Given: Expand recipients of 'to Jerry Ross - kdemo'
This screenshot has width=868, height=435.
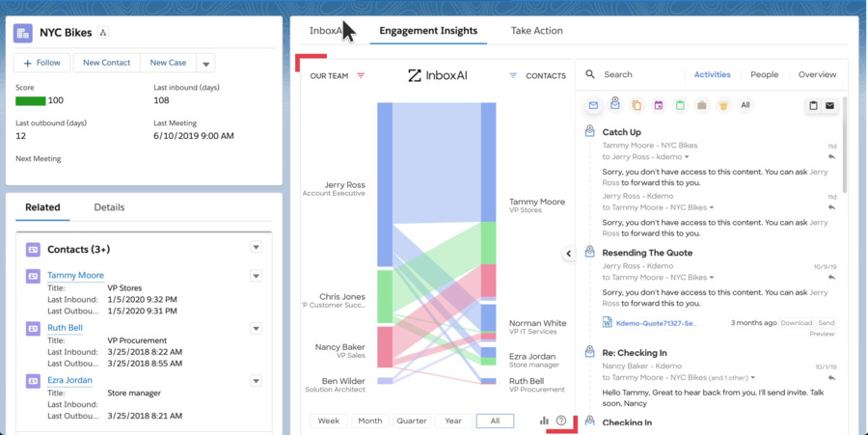Looking at the screenshot, I should coord(687,157).
